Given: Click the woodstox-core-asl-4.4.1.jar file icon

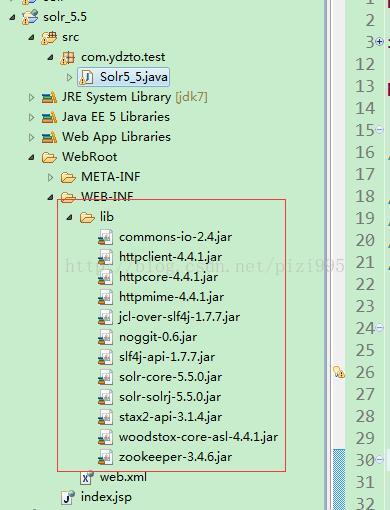Looking at the screenshot, I should [x=105, y=437].
